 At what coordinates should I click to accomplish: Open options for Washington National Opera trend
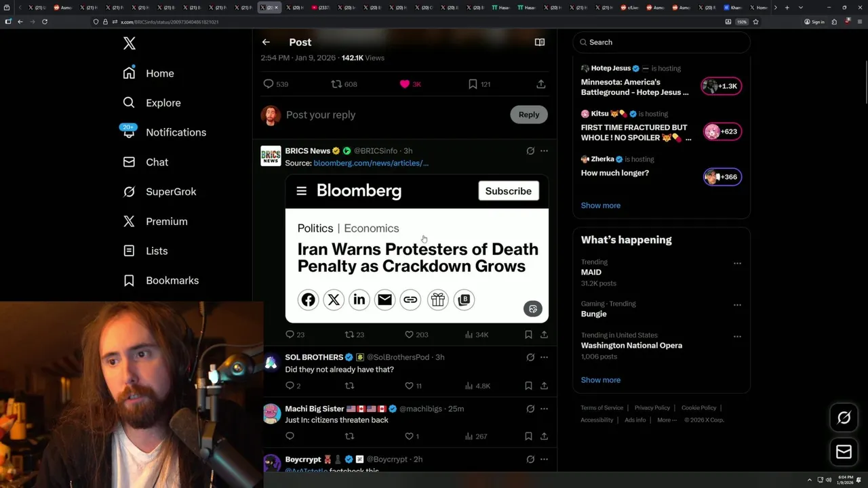(x=737, y=336)
